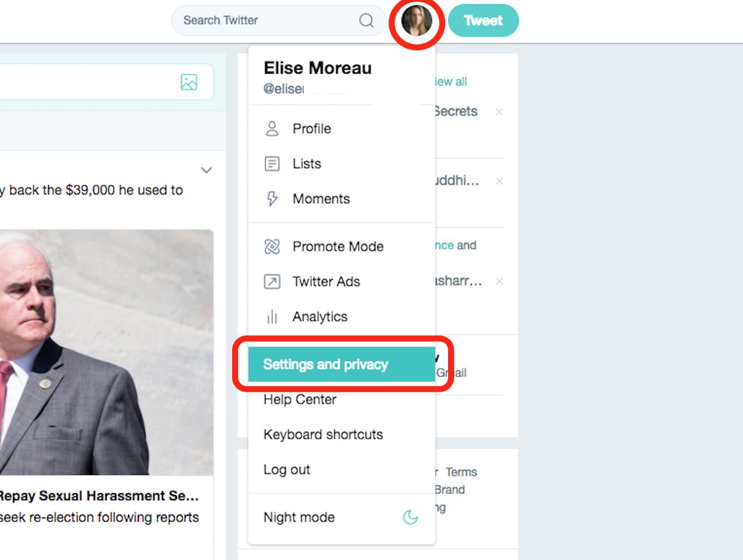Viewport: 743px width, 560px height.
Task: Open Help Center from menu
Action: pos(300,400)
